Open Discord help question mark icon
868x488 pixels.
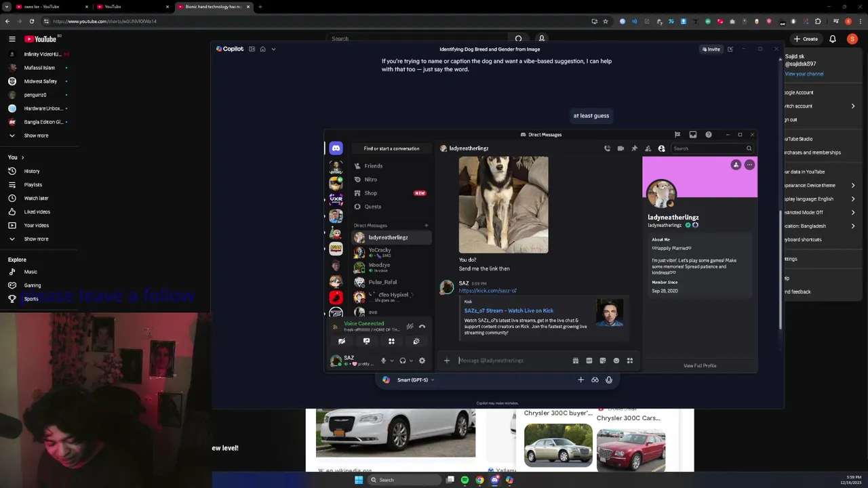pyautogui.click(x=708, y=134)
